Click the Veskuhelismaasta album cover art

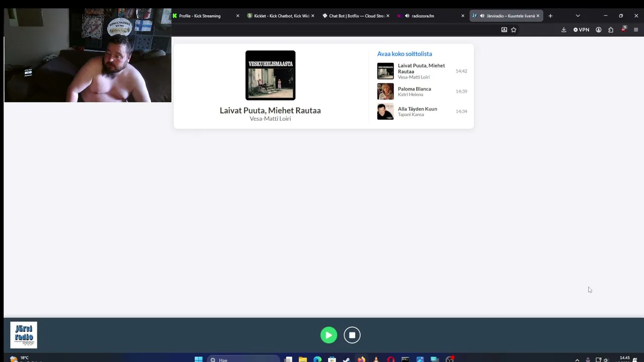tap(270, 75)
